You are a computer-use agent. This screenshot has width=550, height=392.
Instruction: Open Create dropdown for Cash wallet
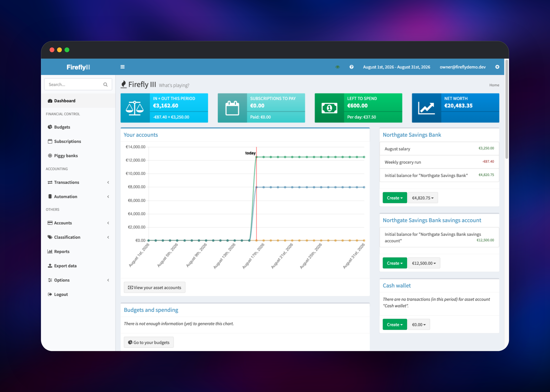(x=394, y=324)
